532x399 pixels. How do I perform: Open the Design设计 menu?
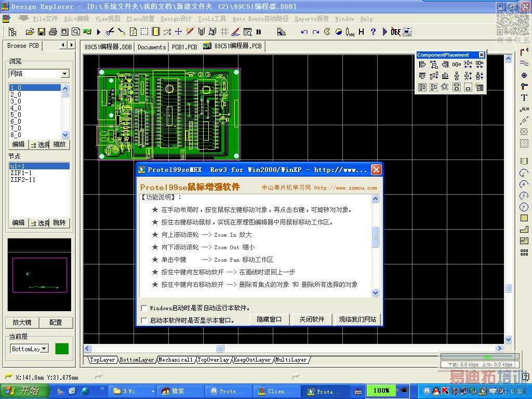pos(176,19)
